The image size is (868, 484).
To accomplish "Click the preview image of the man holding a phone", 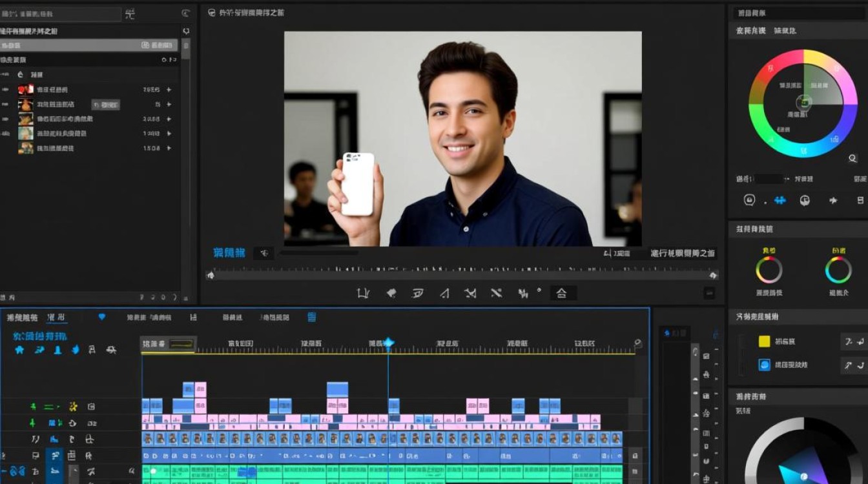I will tap(463, 139).
